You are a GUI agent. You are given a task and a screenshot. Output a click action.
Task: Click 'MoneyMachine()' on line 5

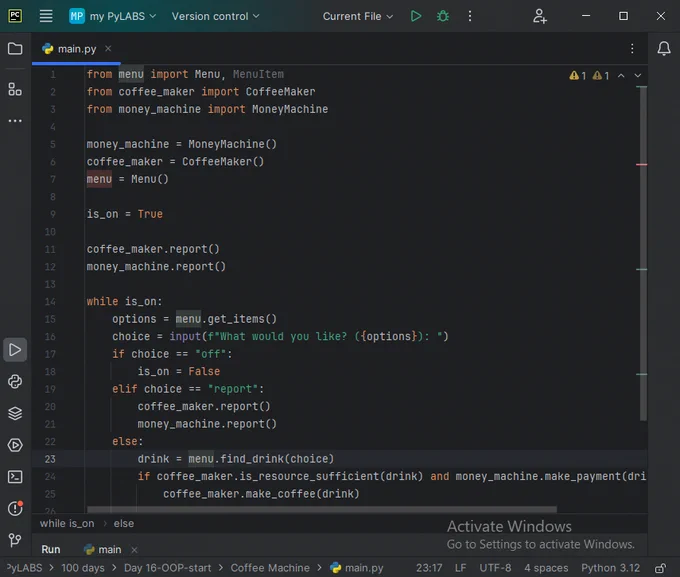232,144
